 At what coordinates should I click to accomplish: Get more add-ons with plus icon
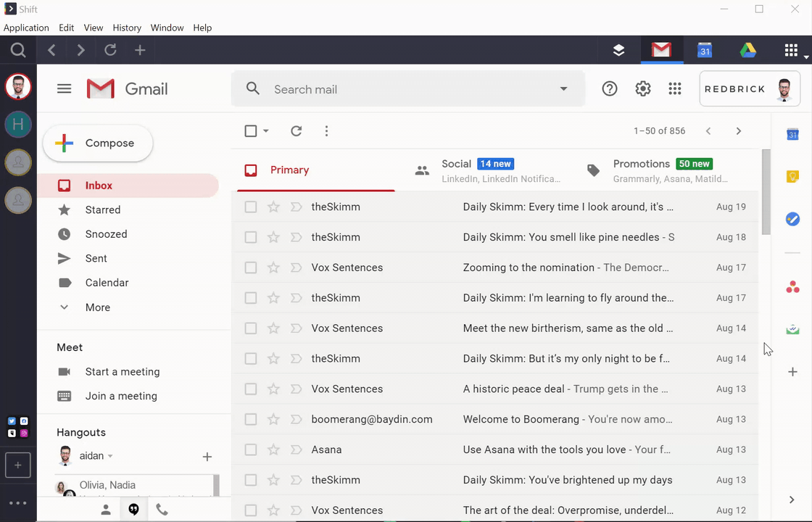792,372
